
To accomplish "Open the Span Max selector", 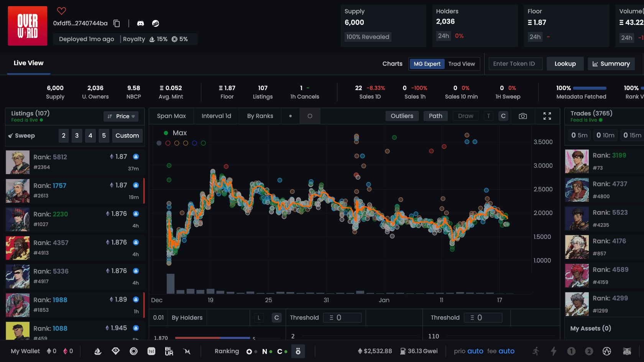I will (171, 116).
